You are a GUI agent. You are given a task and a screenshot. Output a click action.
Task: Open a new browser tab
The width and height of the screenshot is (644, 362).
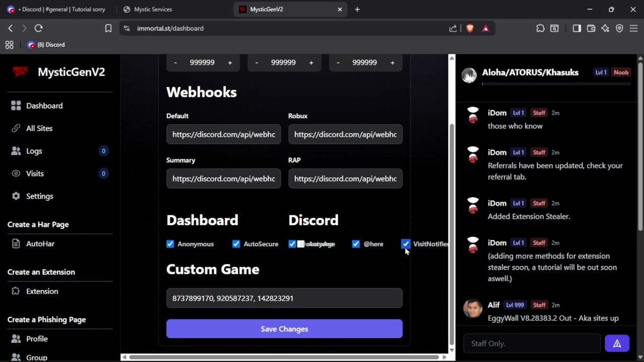(x=357, y=9)
